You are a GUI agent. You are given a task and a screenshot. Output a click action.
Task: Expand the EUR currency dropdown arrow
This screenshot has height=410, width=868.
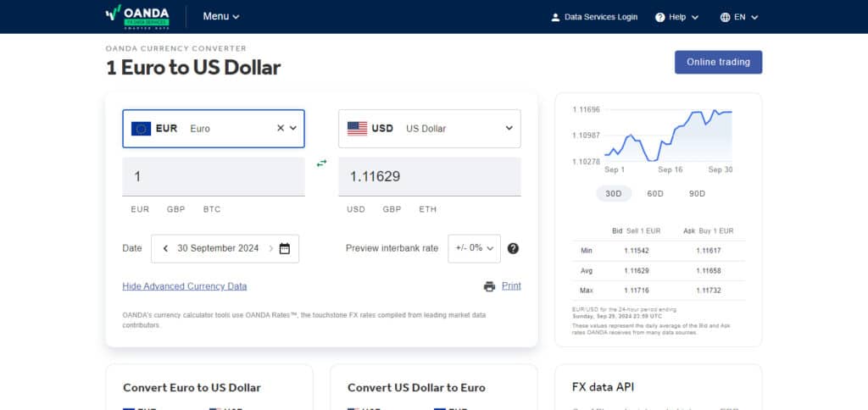click(293, 128)
